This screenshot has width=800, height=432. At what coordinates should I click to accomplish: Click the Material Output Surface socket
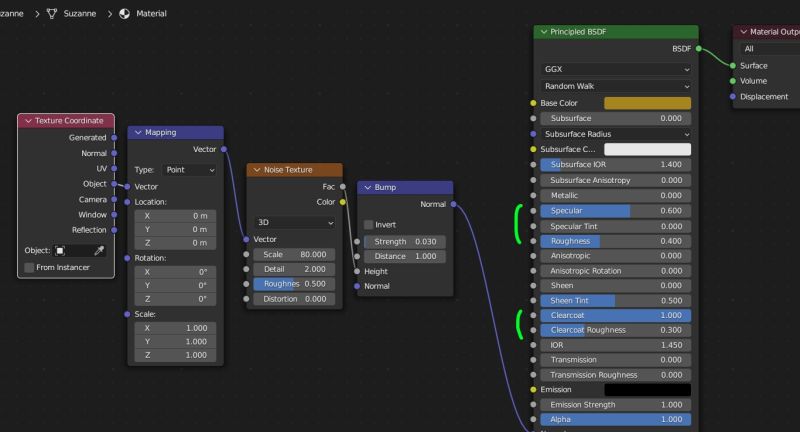click(x=733, y=66)
